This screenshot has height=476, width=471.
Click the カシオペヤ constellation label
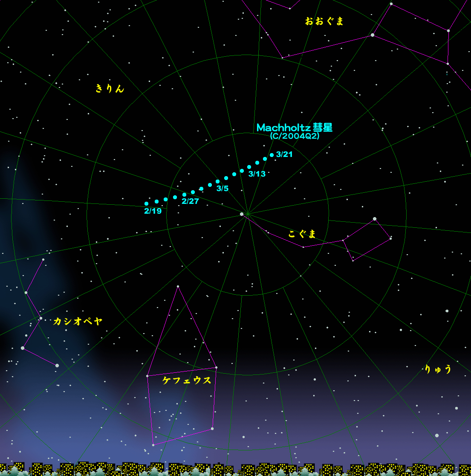tap(78, 321)
